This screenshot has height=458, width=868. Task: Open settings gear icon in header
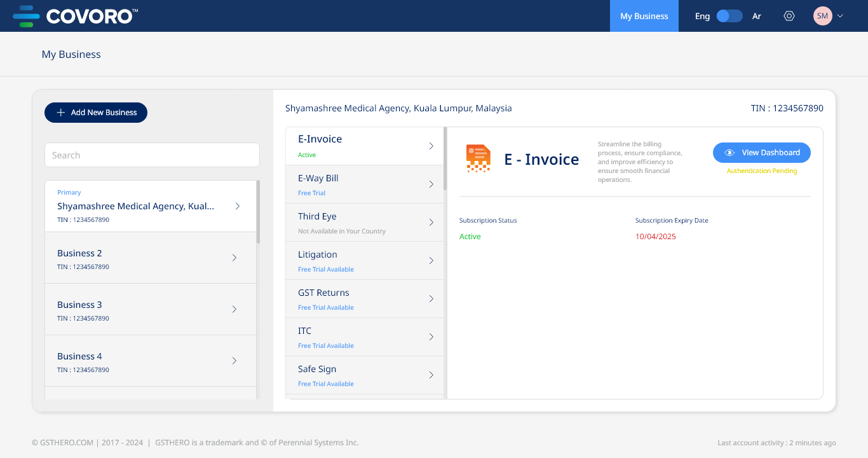[789, 16]
